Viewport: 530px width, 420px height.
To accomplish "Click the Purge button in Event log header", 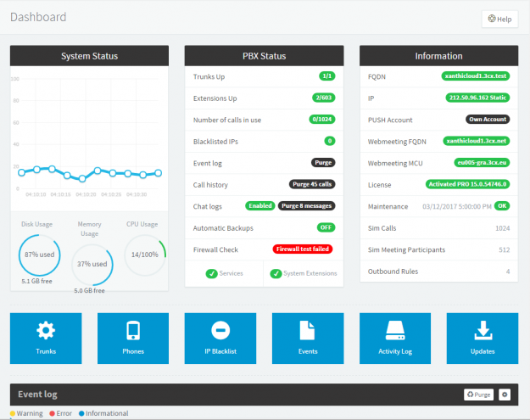I will click(478, 395).
